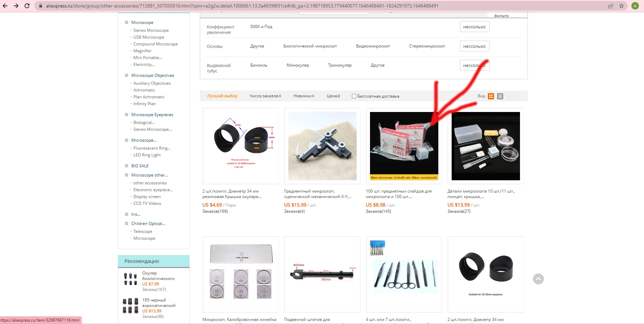The height and width of the screenshot is (324, 644).
Task: Go to previous results page arrow
Action: tap(509, 96)
